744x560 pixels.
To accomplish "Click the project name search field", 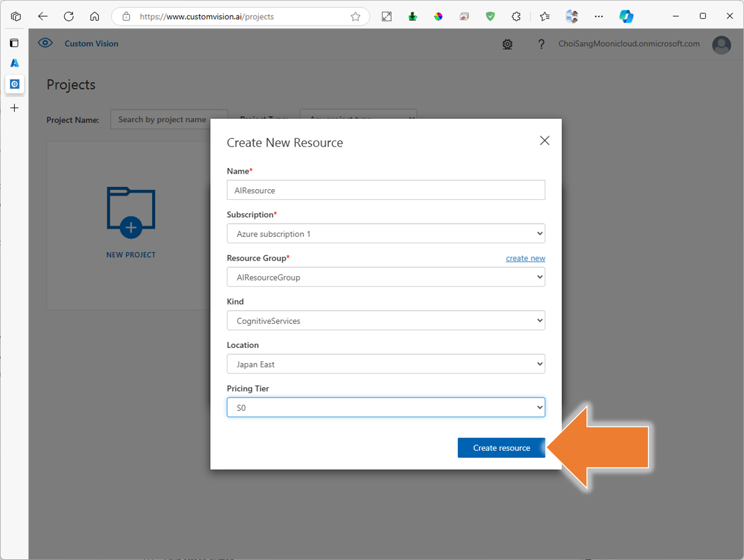I will (169, 119).
